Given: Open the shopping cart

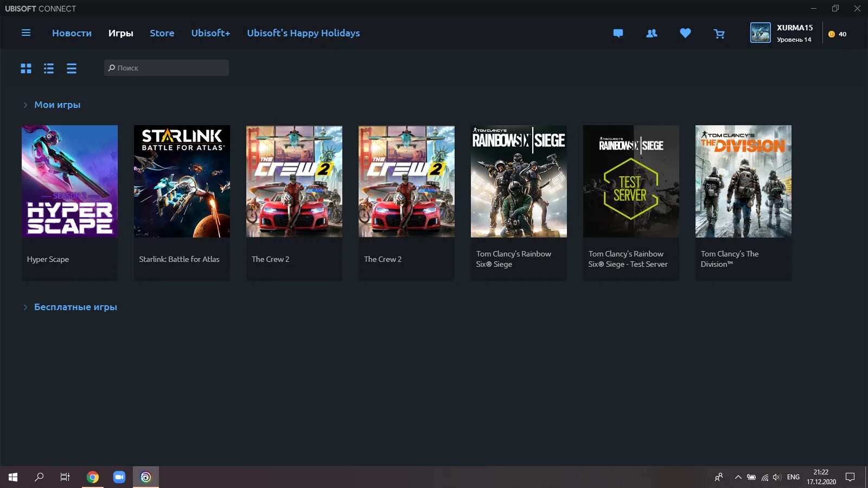Looking at the screenshot, I should (719, 33).
